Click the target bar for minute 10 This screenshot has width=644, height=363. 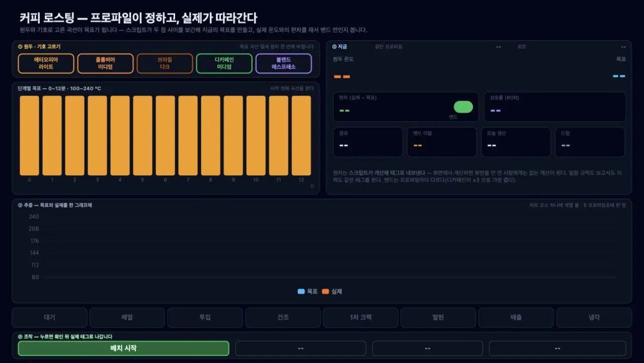click(x=256, y=135)
